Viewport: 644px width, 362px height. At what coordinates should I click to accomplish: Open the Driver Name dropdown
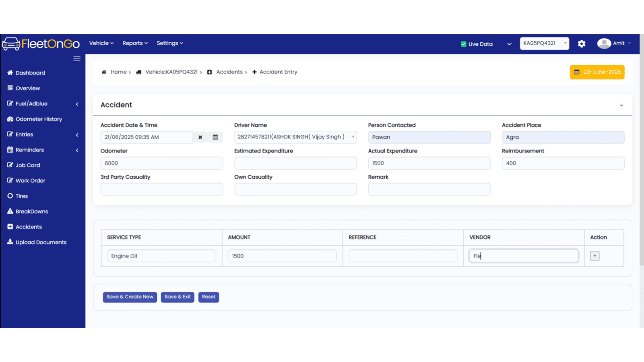coord(295,137)
